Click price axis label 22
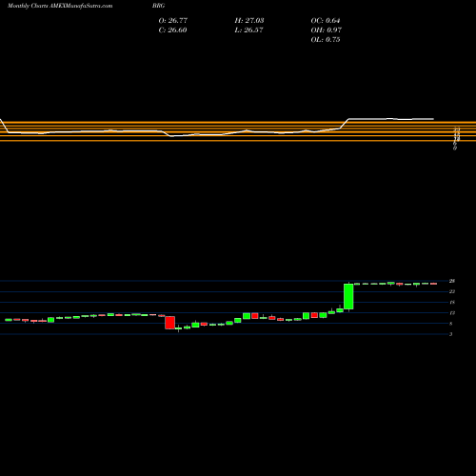476x476 pixels. (452, 291)
